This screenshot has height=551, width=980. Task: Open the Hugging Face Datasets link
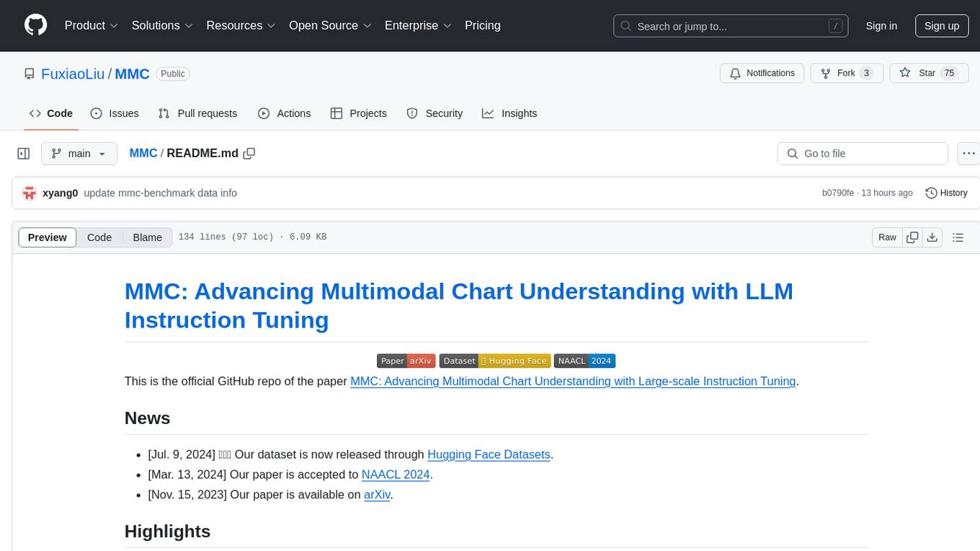(489, 454)
